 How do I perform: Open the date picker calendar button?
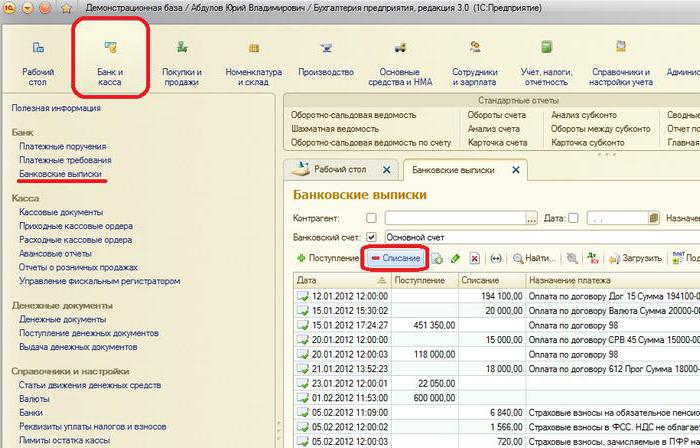click(x=654, y=218)
